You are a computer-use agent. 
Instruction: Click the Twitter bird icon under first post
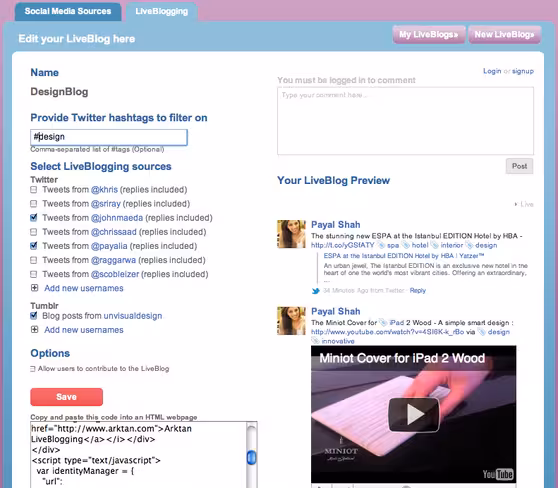point(315,291)
